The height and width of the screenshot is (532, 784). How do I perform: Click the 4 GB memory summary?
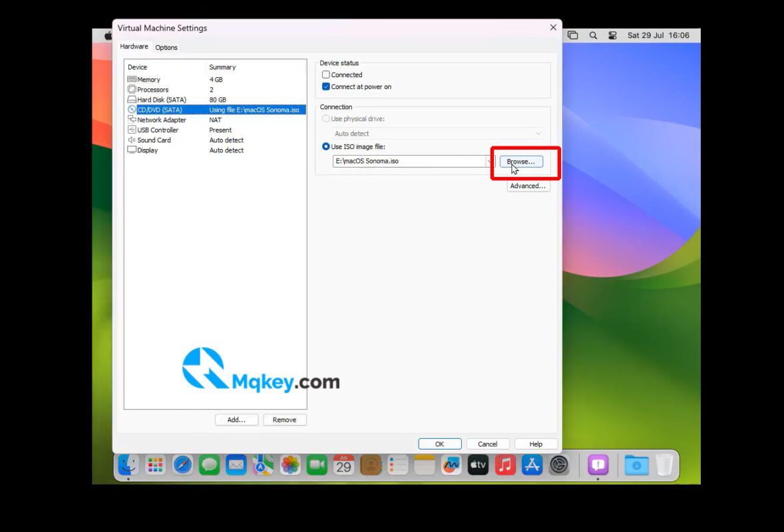point(216,79)
